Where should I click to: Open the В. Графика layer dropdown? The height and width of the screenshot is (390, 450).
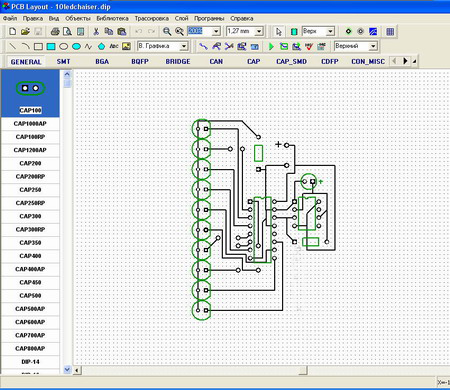[x=184, y=46]
